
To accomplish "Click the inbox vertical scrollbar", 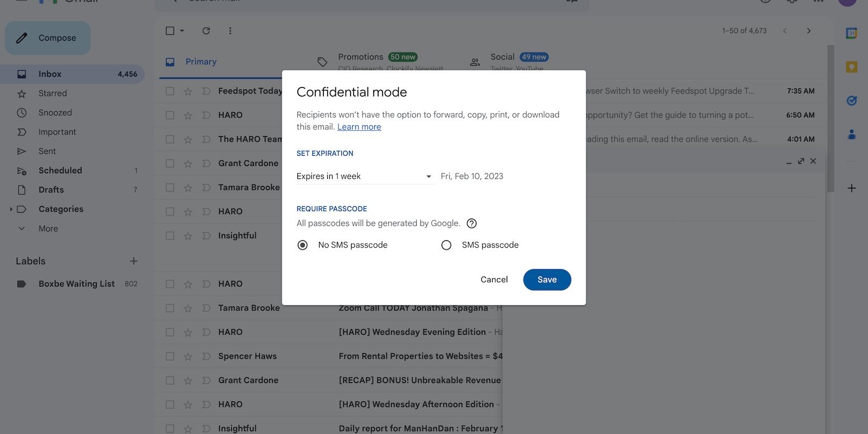I will (x=831, y=119).
